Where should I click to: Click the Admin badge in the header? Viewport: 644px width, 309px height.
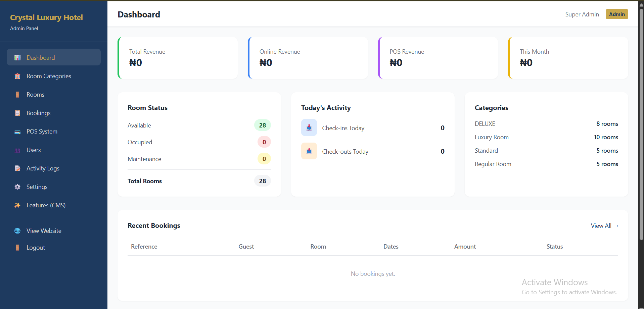click(x=616, y=14)
